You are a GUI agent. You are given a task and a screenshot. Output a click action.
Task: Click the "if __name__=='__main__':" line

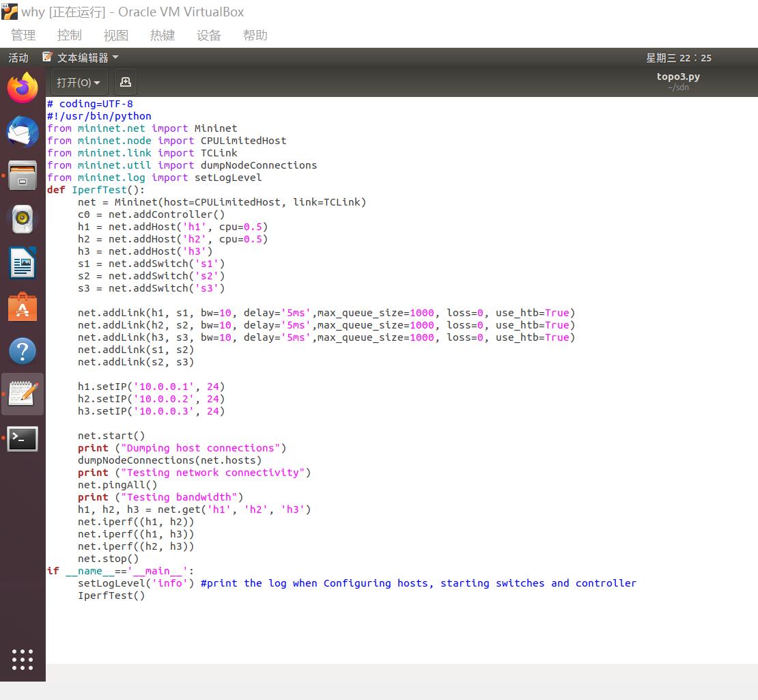click(x=120, y=571)
